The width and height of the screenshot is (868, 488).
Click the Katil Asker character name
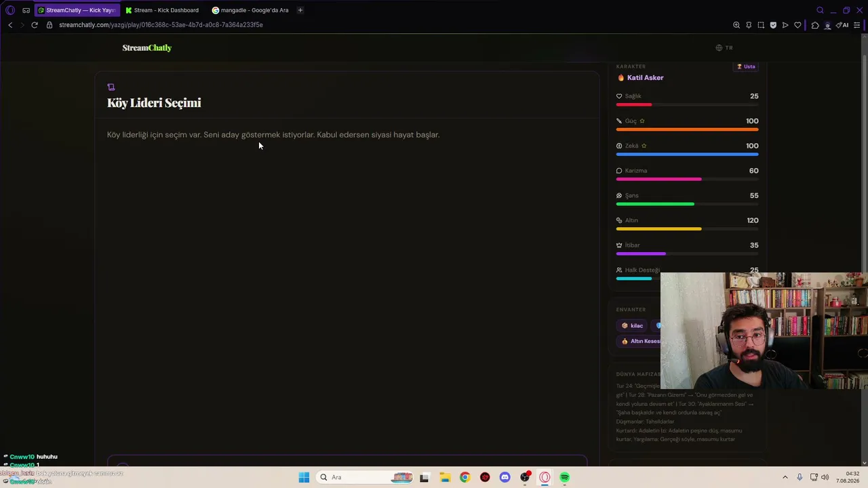(646, 78)
